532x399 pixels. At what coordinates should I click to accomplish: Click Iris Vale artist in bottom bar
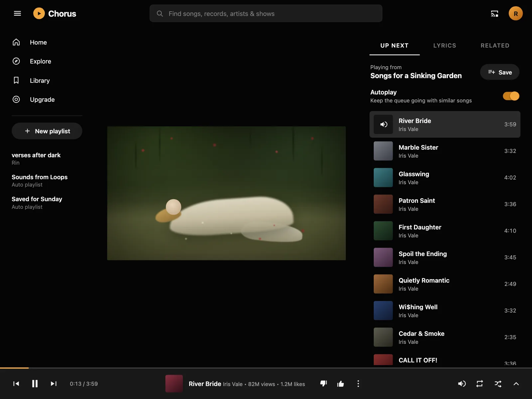click(x=233, y=384)
